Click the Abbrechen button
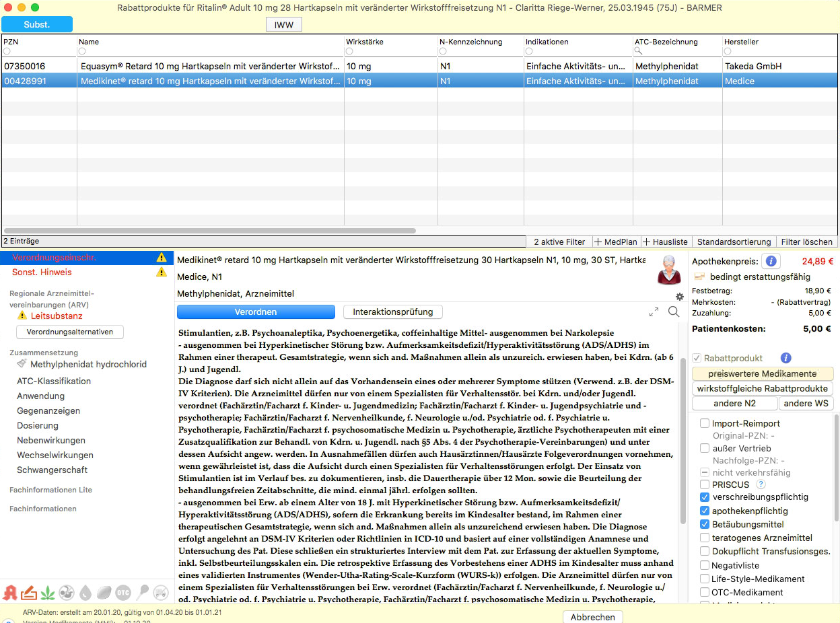This screenshot has height=623, width=840. [x=593, y=617]
